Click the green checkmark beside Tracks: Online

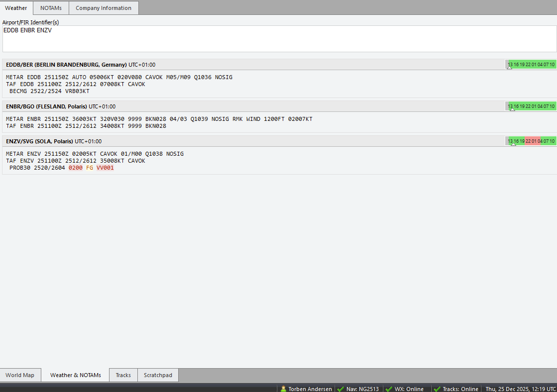click(437, 389)
